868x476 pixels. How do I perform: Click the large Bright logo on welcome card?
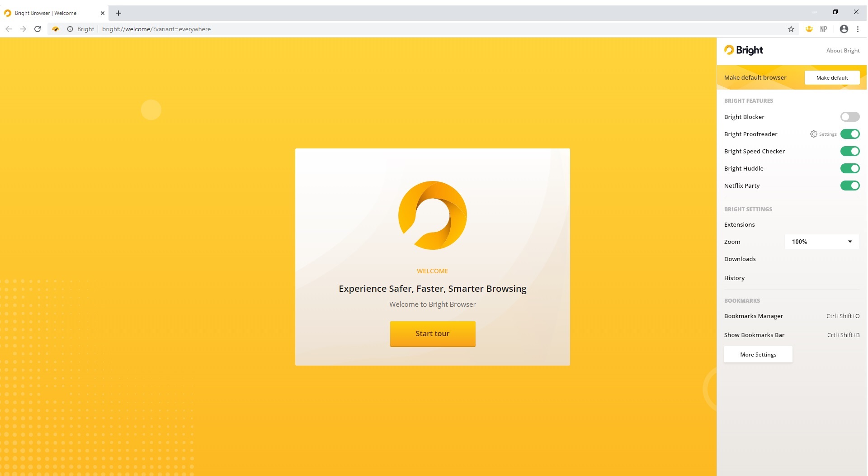pyautogui.click(x=433, y=215)
